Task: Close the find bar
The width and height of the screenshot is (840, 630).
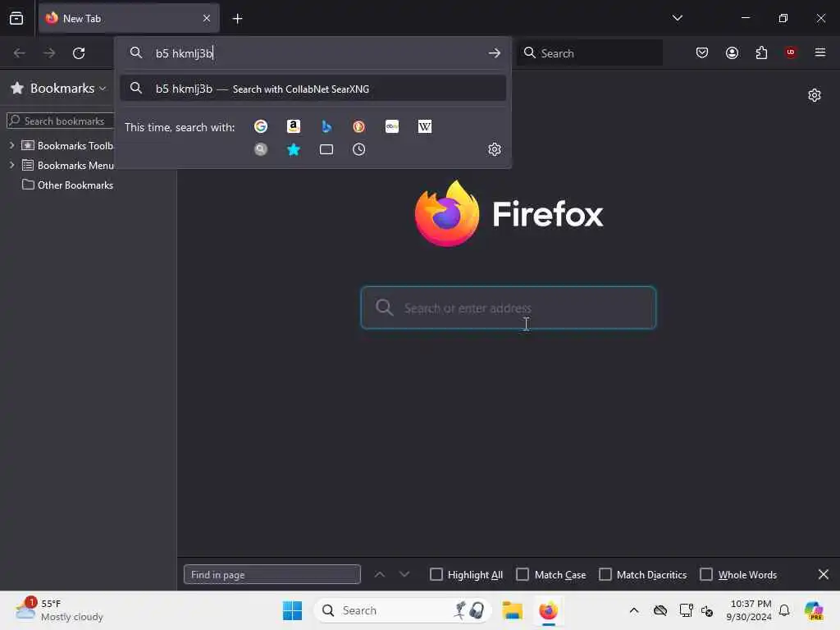Action: pos(824,574)
